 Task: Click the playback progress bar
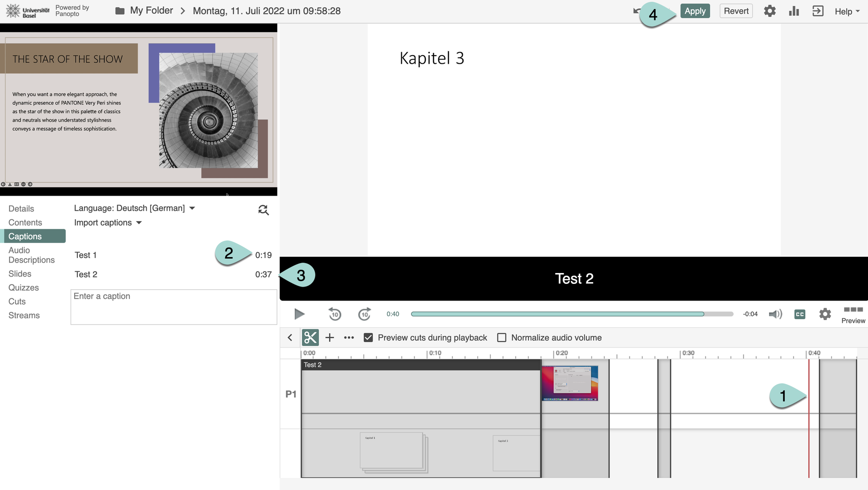[x=571, y=314]
